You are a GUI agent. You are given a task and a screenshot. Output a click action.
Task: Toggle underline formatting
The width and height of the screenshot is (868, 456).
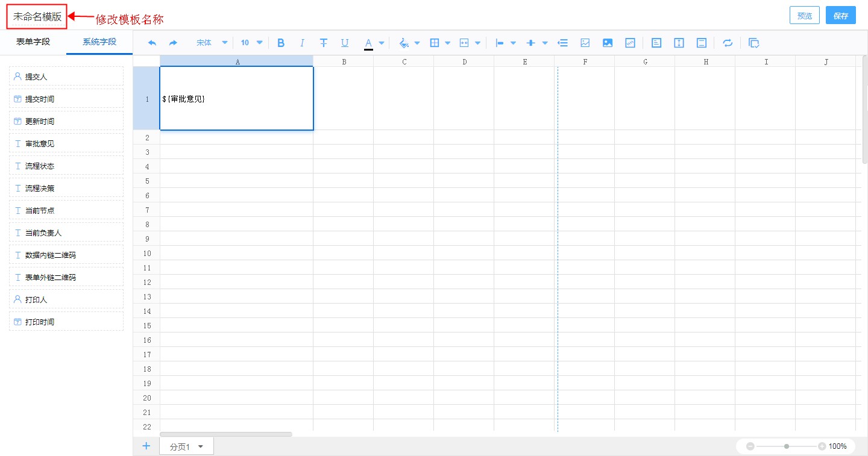click(345, 43)
